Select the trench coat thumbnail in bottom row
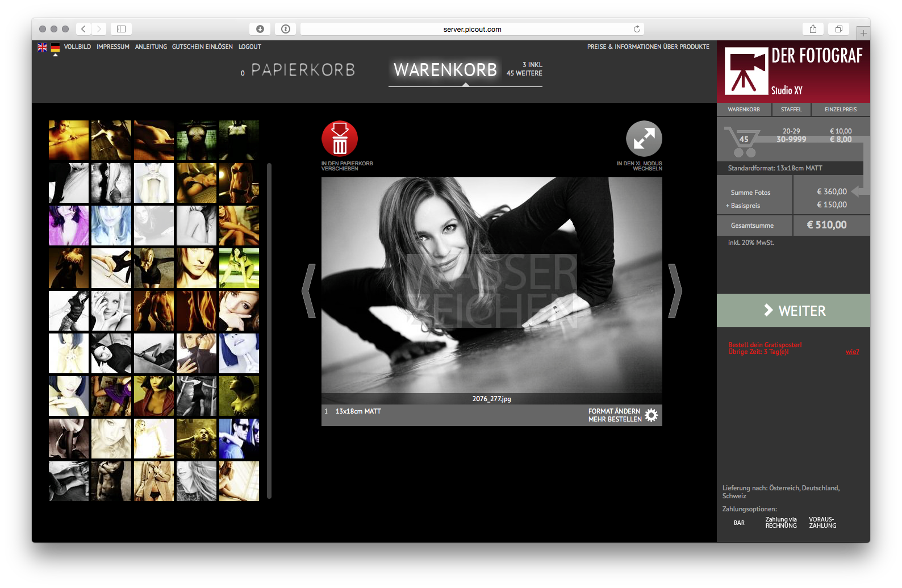This screenshot has width=902, height=588. pyautogui.click(x=154, y=481)
